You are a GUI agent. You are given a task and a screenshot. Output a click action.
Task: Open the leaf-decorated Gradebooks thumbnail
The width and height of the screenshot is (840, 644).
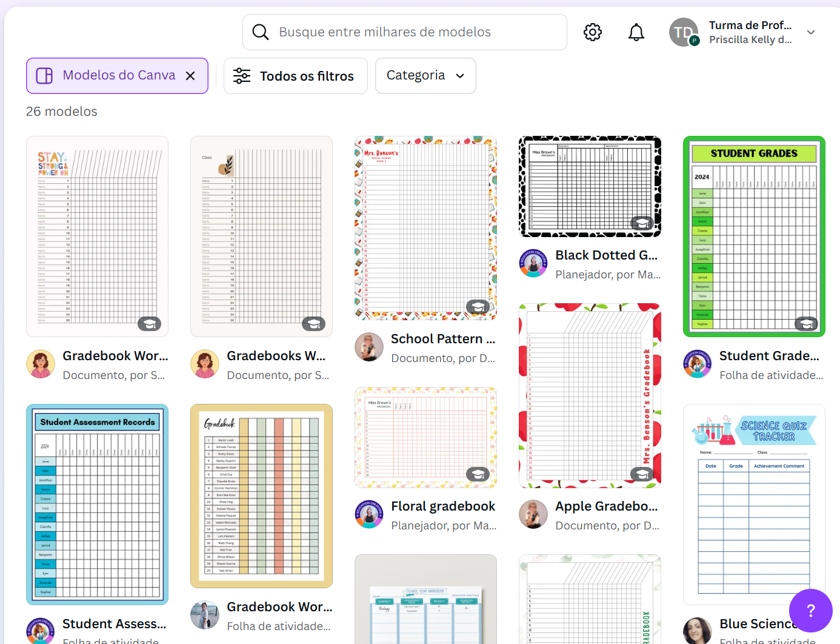coord(262,236)
